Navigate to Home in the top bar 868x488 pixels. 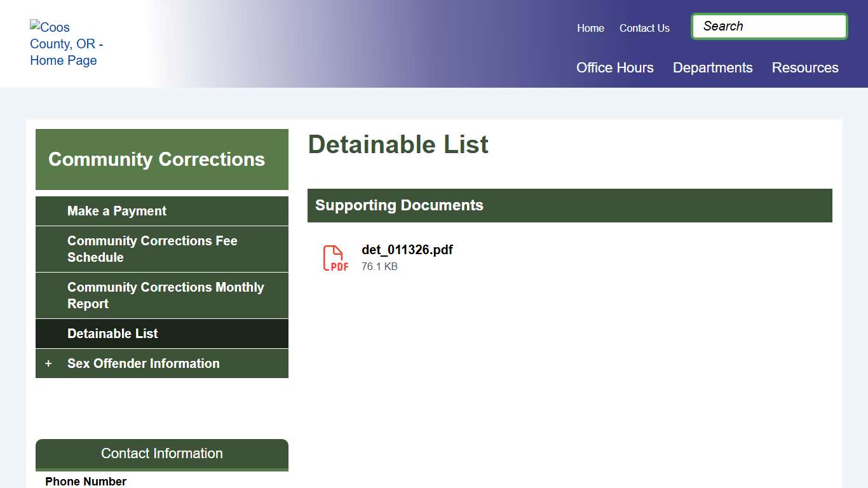tap(590, 28)
